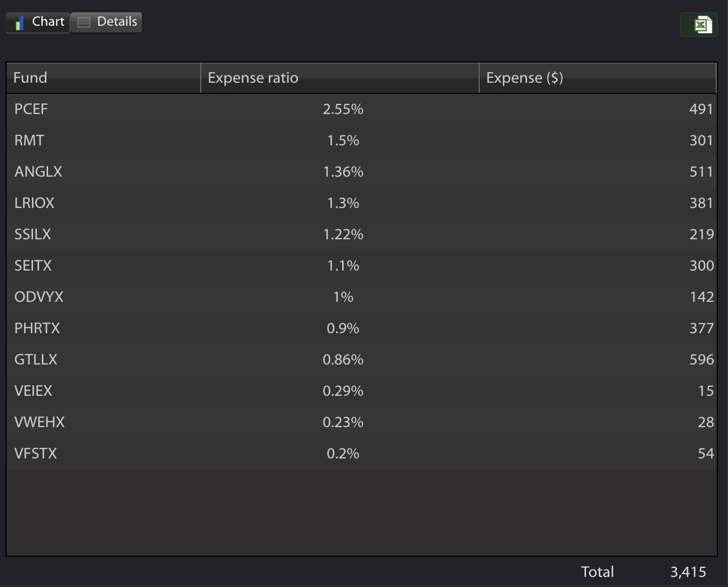This screenshot has width=728, height=587.
Task: Select the RMT fund row
Action: point(362,140)
